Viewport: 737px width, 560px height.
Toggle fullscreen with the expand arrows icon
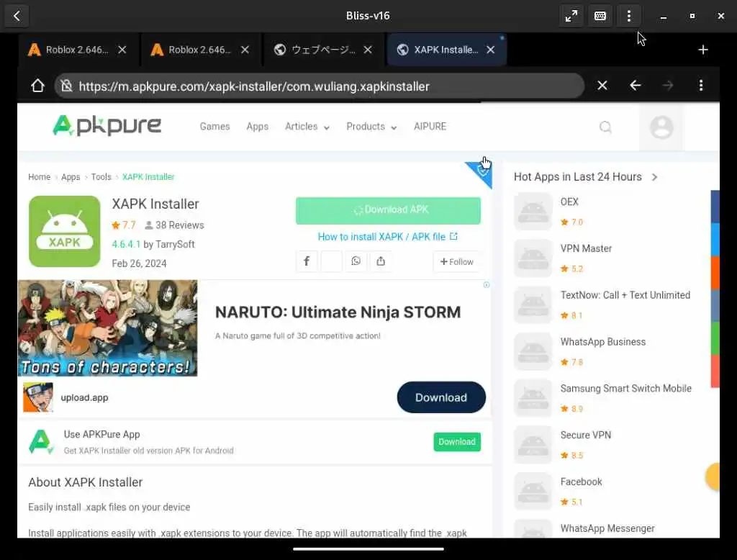(571, 16)
